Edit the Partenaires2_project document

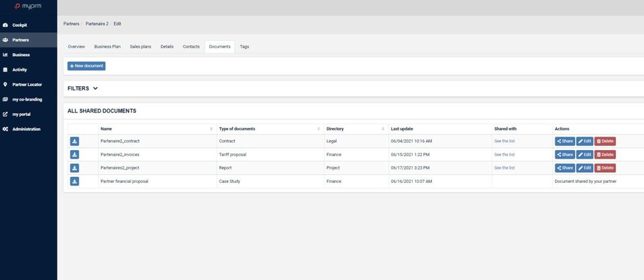click(x=584, y=168)
